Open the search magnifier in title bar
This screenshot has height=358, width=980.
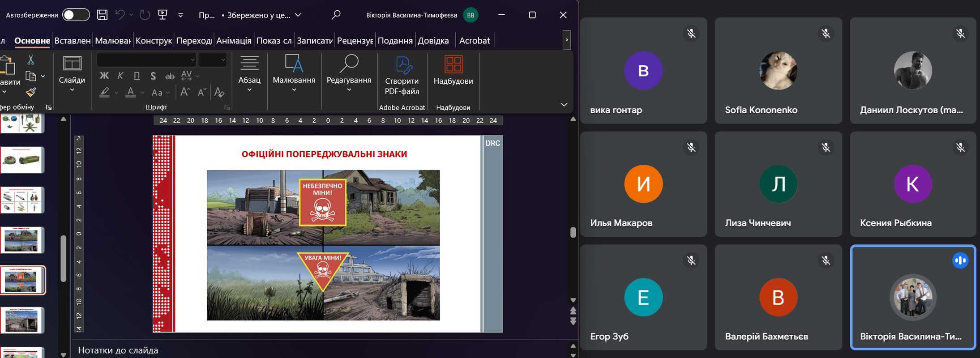coord(336,15)
